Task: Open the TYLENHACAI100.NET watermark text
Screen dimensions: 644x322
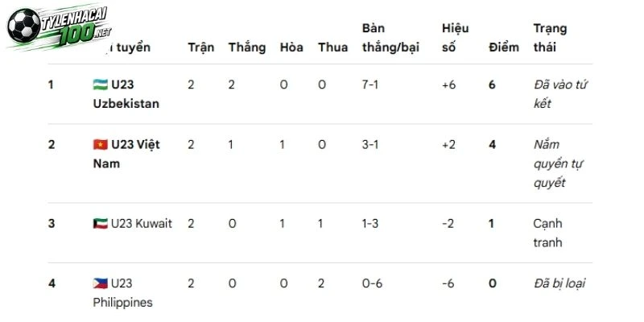Action: (x=75, y=27)
